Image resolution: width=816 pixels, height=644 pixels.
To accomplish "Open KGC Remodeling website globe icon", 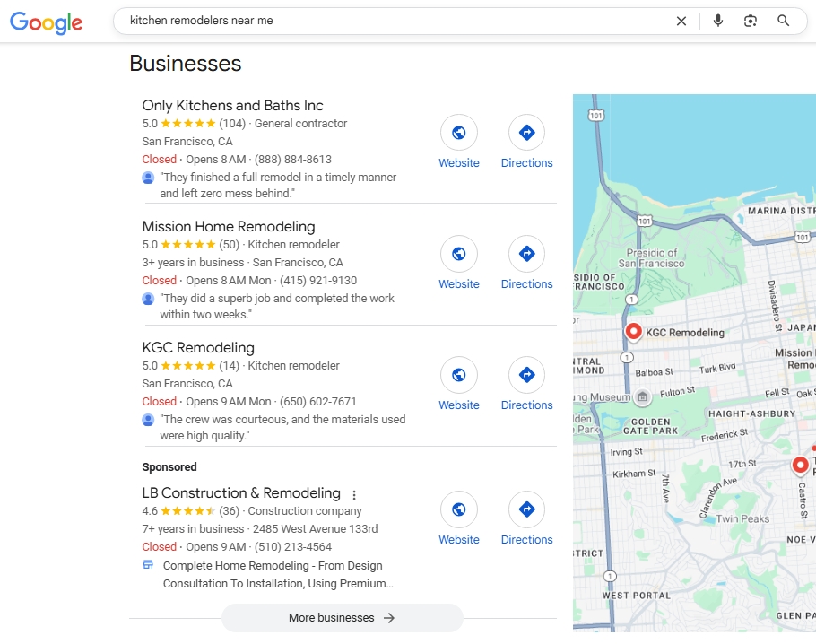I will [459, 375].
